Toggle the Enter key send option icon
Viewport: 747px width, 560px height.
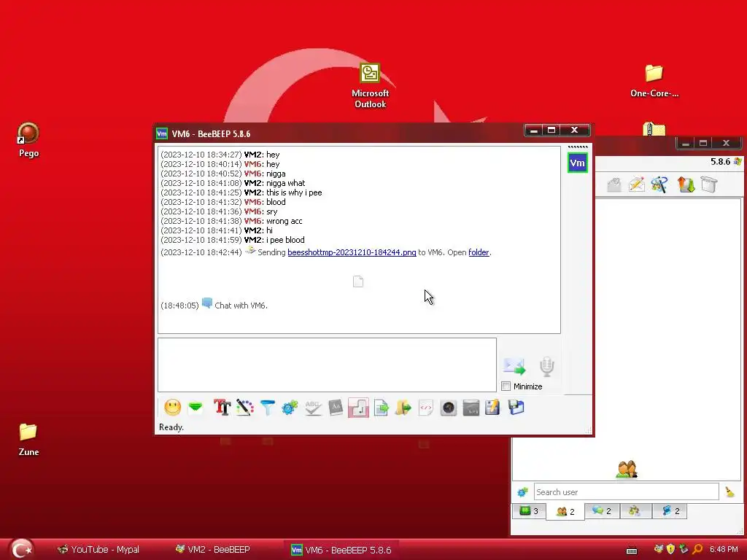(358, 408)
